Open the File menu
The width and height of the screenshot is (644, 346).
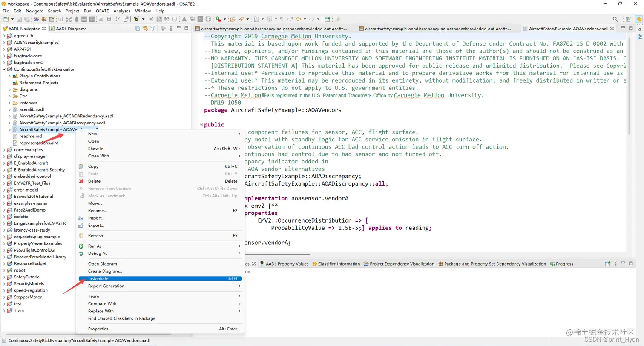coord(6,11)
